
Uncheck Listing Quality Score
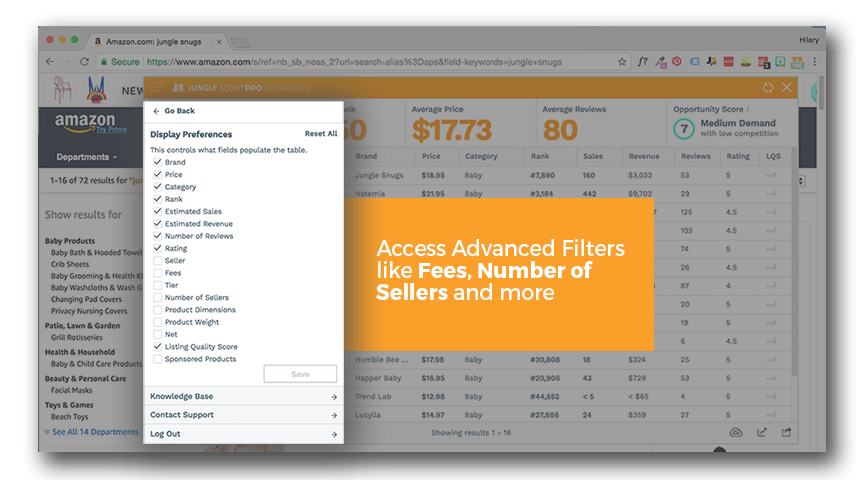(158, 346)
